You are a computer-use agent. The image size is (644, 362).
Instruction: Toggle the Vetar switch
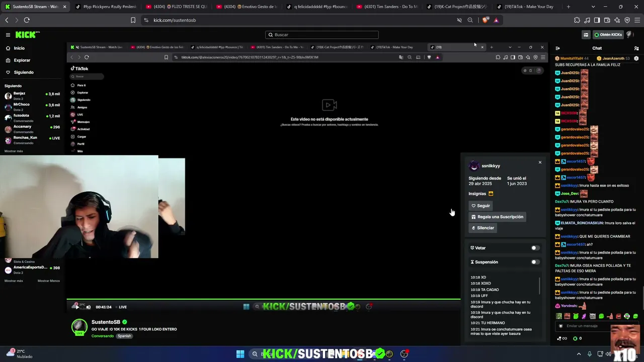pos(535,248)
